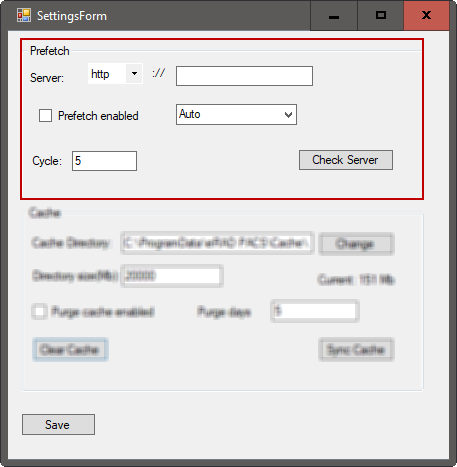457x467 pixels.
Task: Select the Cache Directory path field
Action: click(x=217, y=243)
